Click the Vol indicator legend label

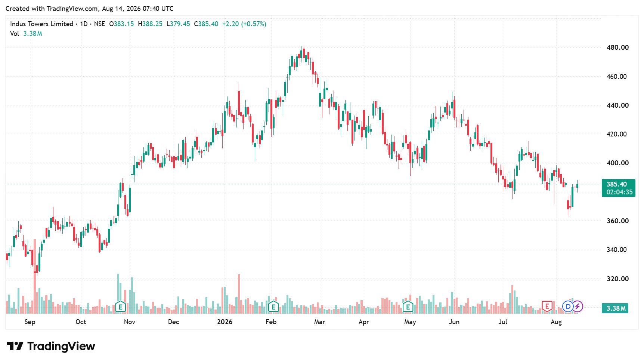[x=15, y=34]
